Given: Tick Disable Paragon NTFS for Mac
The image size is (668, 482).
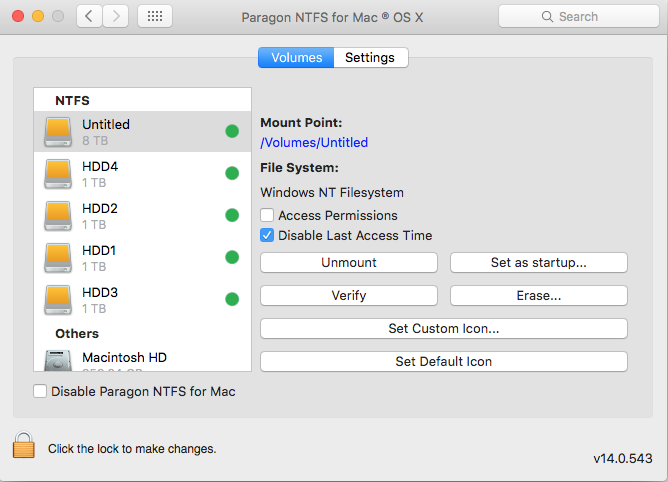Looking at the screenshot, I should (40, 391).
